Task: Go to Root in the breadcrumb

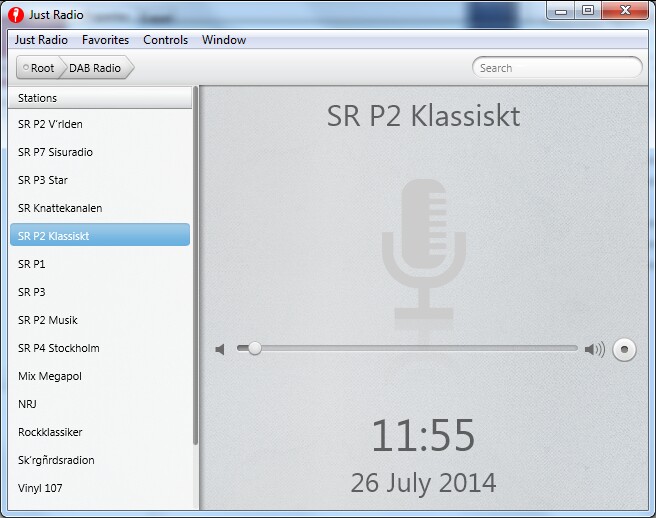Action: 39,68
